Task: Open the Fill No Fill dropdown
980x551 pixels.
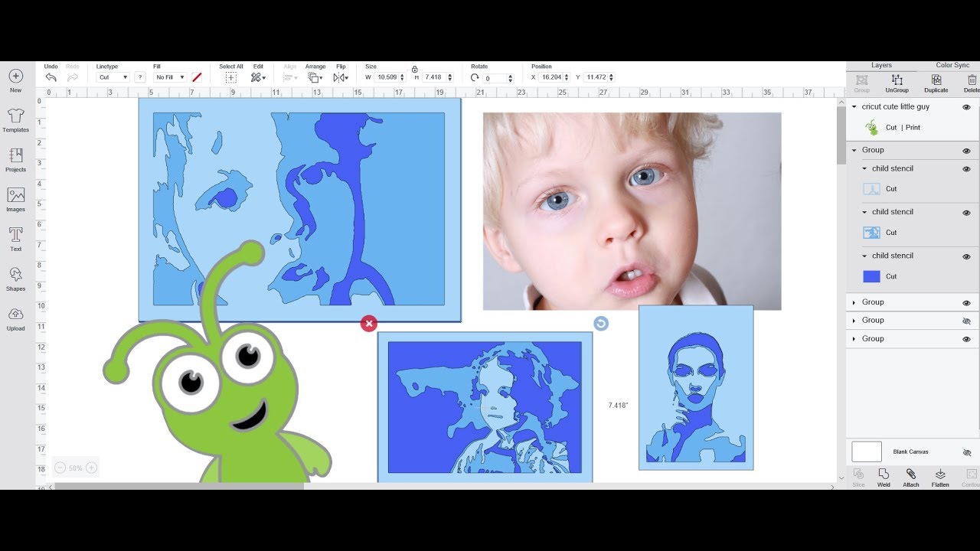Action: pos(170,77)
